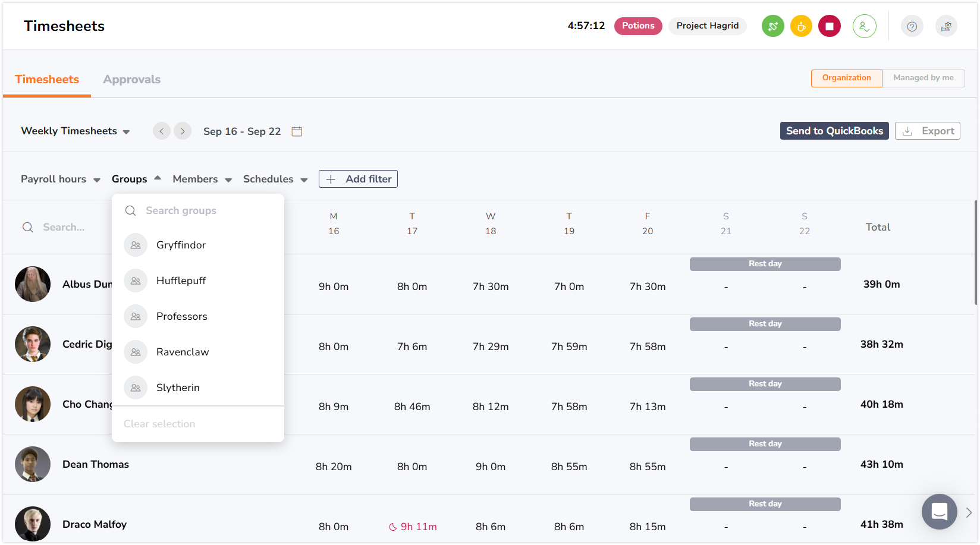Click the green clock-in icon in header
This screenshot has height=545, width=980.
click(x=773, y=26)
